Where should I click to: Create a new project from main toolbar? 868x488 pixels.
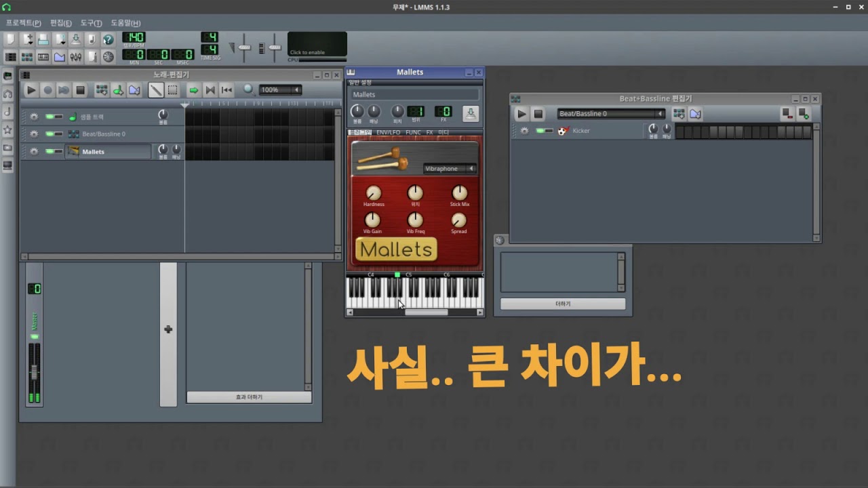(11, 39)
